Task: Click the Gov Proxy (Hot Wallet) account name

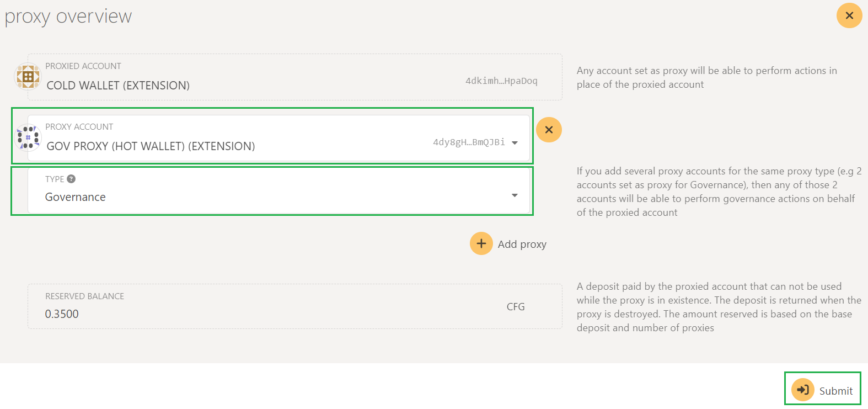Action: click(151, 146)
